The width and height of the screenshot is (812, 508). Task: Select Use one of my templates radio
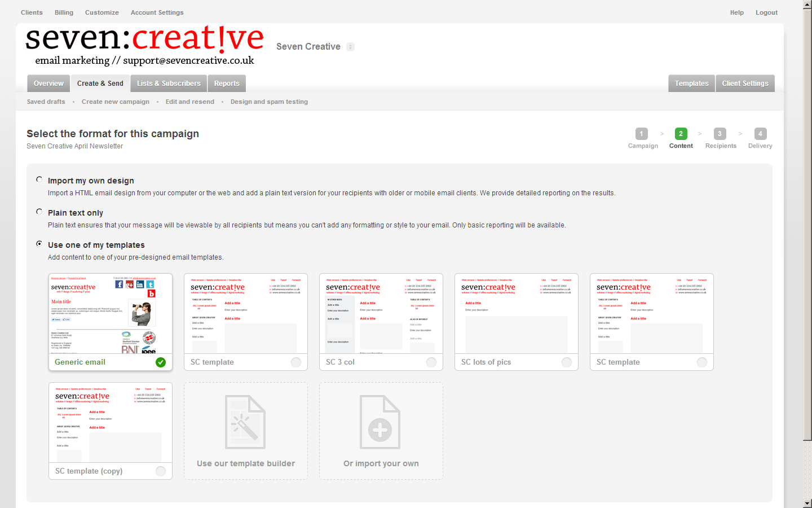point(39,244)
